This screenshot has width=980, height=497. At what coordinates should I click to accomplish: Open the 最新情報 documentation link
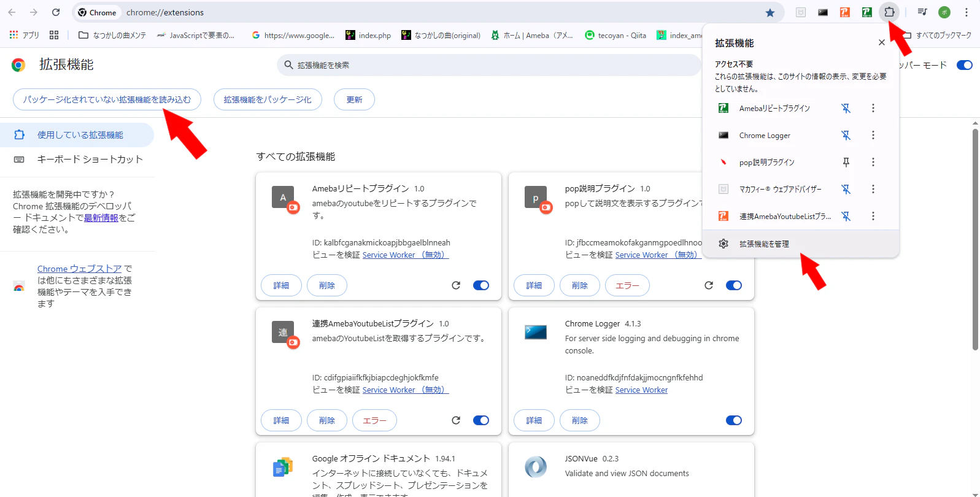pos(101,218)
